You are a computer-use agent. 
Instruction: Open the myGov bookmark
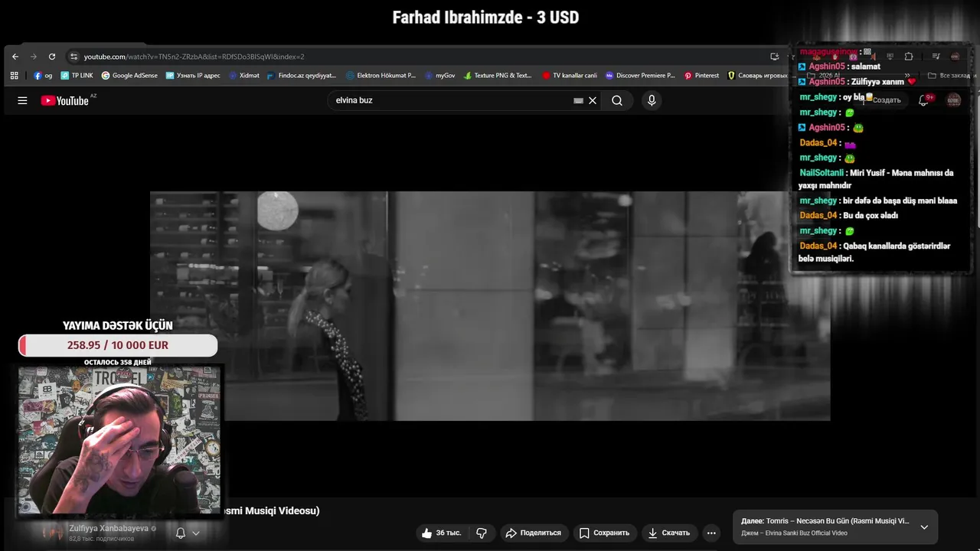coord(439,76)
